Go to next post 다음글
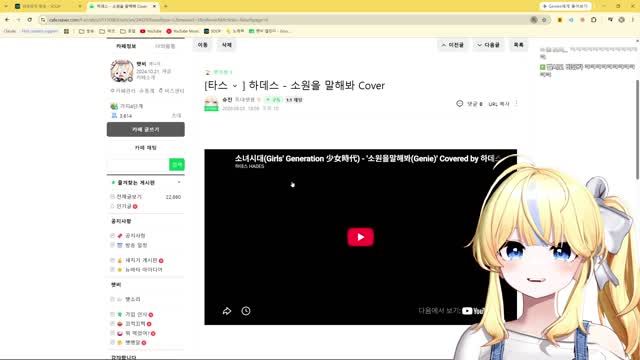Image resolution: width=640 pixels, height=360 pixels. pyautogui.click(x=488, y=45)
